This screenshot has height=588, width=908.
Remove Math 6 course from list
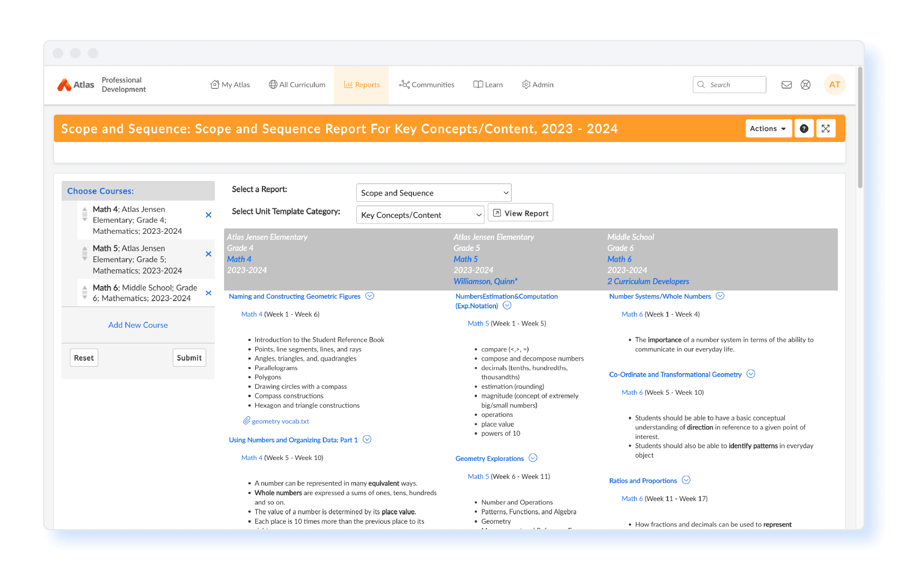tap(208, 293)
